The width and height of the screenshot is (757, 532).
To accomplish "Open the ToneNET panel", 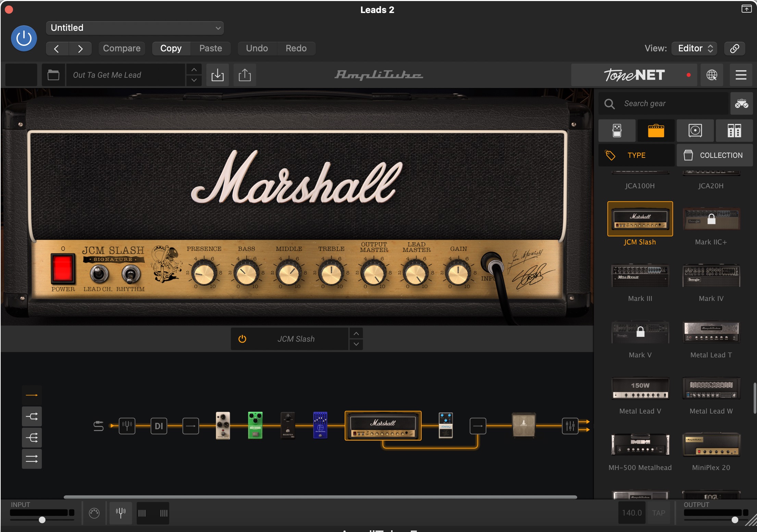I will [634, 75].
